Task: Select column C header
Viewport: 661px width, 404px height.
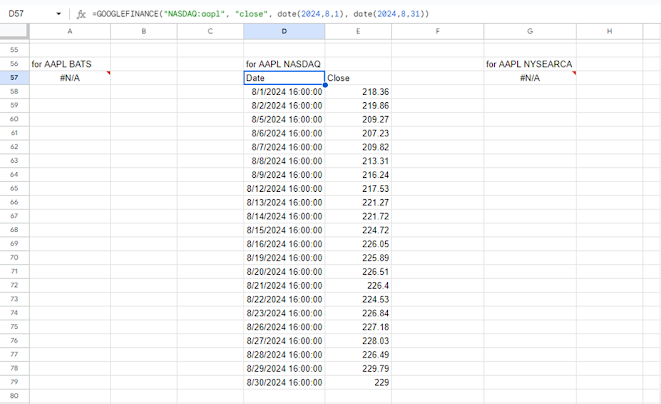Action: [x=210, y=31]
